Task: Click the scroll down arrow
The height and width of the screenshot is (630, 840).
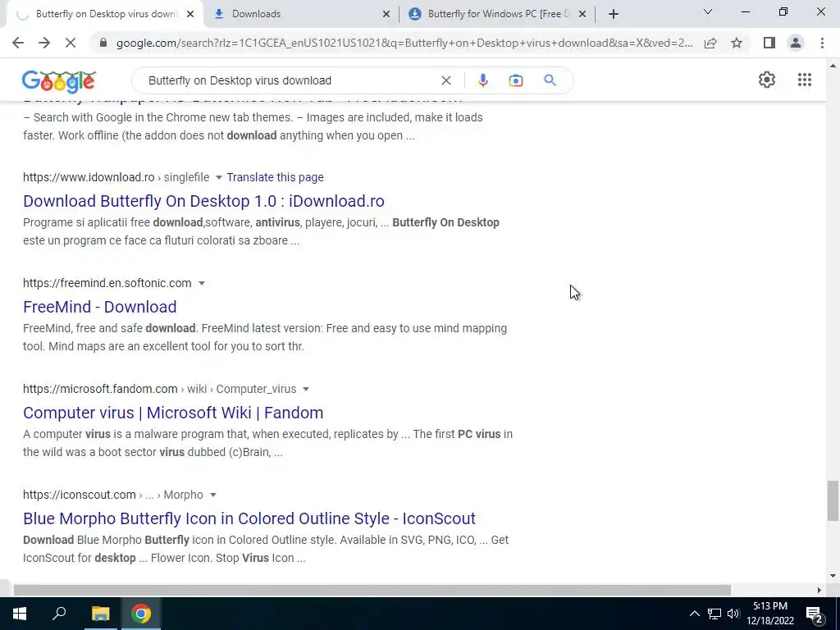Action: click(833, 576)
